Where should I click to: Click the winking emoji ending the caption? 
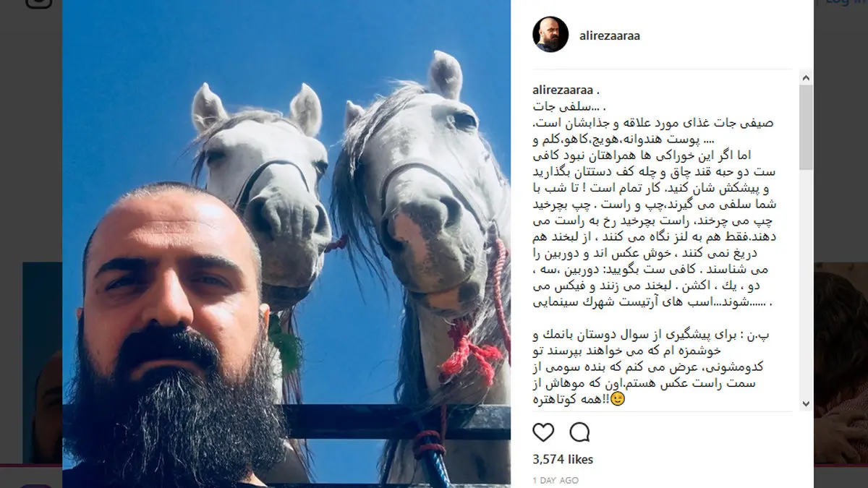618,398
